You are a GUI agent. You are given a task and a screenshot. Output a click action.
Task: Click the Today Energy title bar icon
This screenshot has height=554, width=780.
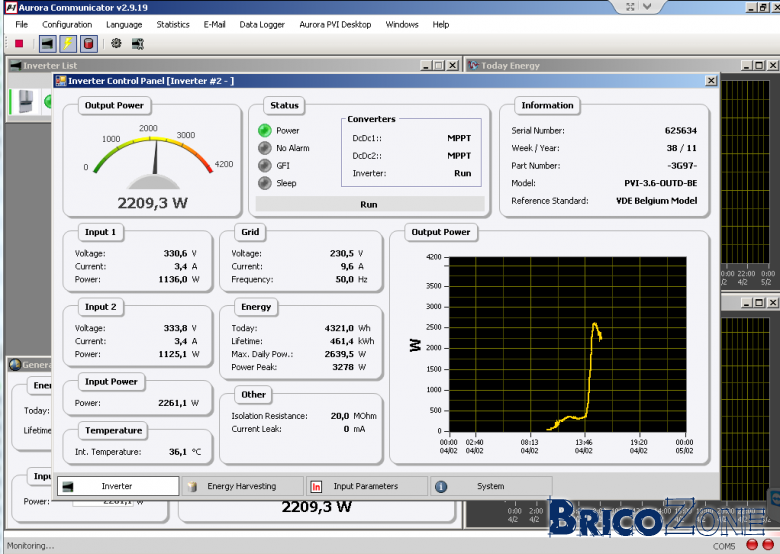point(473,65)
